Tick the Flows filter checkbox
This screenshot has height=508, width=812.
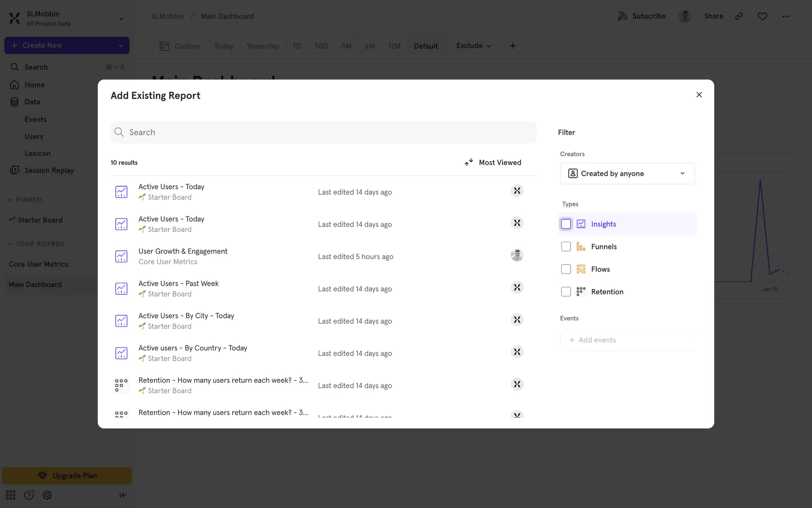point(566,269)
